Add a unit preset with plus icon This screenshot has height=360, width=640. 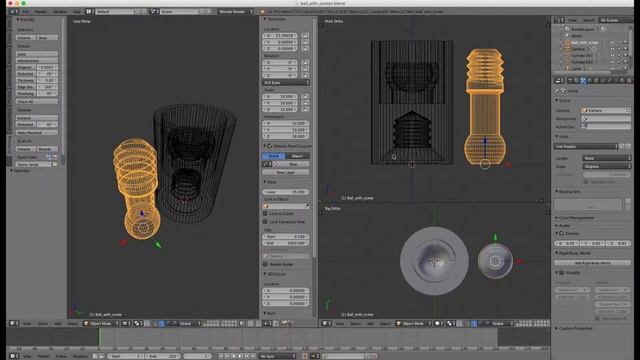tap(622, 146)
